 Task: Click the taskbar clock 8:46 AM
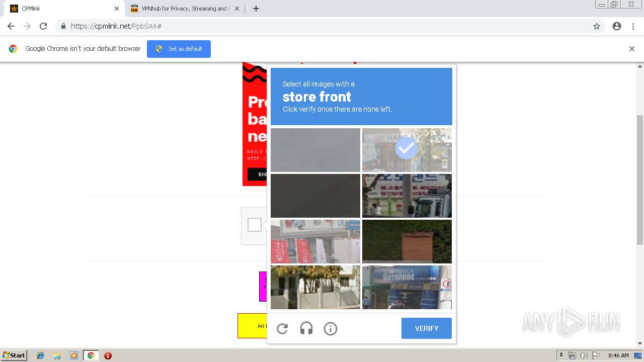pos(618,355)
